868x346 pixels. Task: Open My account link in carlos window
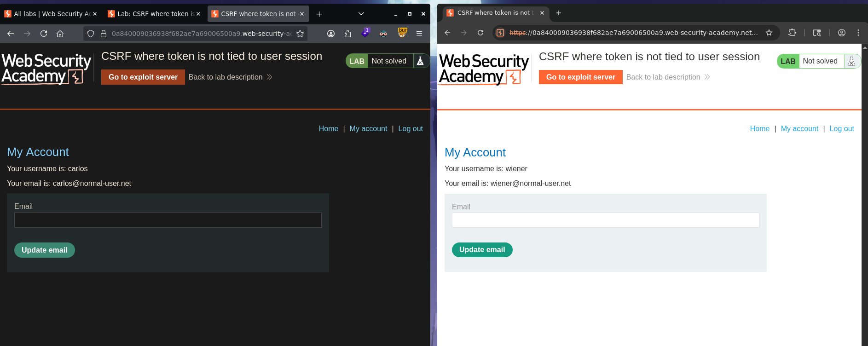(368, 129)
